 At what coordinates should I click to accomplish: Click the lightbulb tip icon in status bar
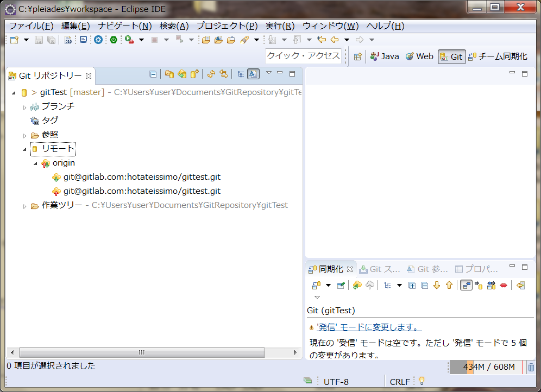click(x=422, y=381)
